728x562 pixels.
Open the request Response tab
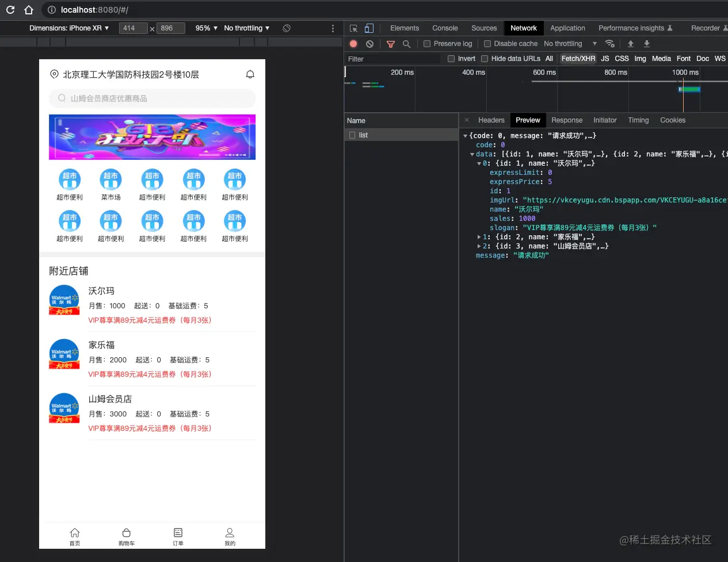[567, 120]
